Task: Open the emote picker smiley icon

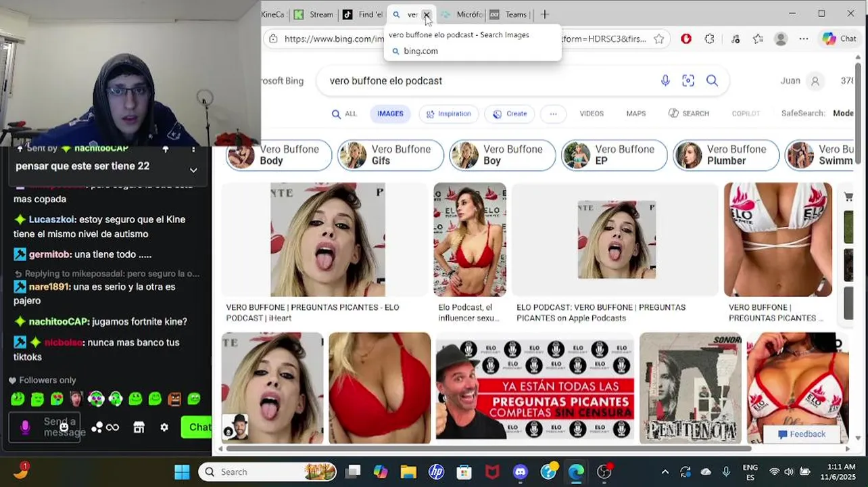Action: pyautogui.click(x=64, y=427)
